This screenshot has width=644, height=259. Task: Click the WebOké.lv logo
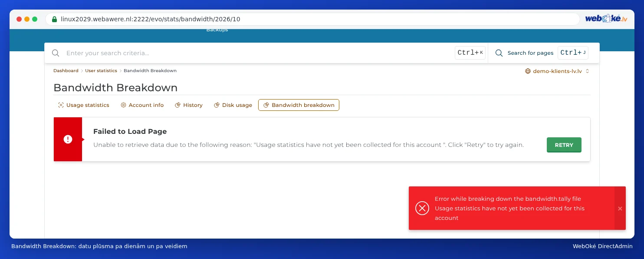tap(606, 19)
